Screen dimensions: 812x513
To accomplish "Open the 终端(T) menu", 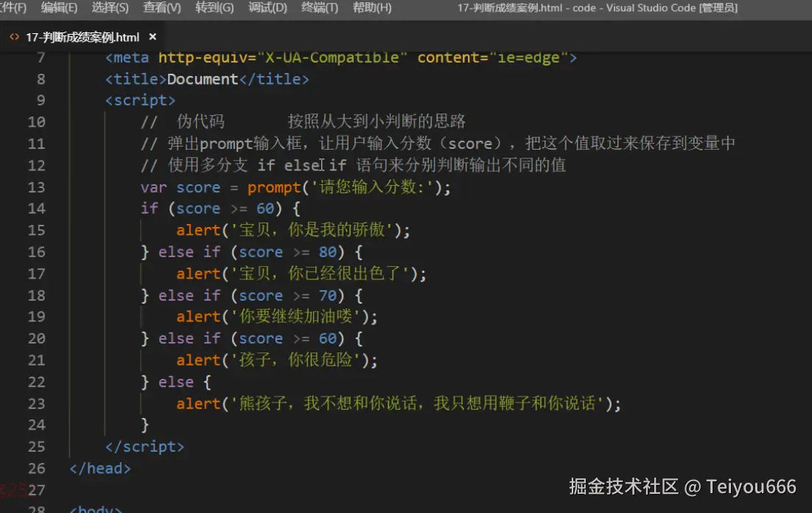I will point(320,8).
